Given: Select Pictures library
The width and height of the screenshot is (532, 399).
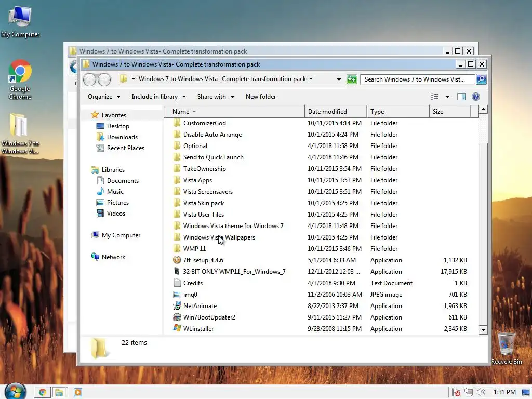Looking at the screenshot, I should coord(118,203).
